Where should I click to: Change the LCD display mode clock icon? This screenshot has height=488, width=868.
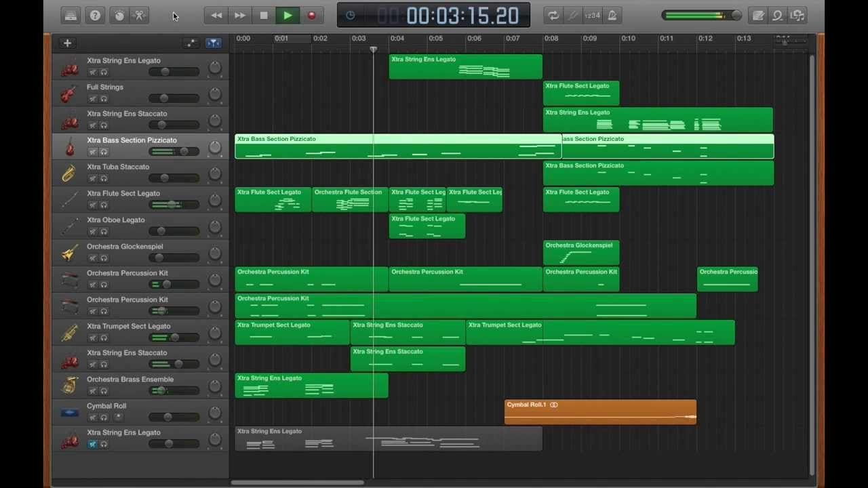click(x=351, y=16)
